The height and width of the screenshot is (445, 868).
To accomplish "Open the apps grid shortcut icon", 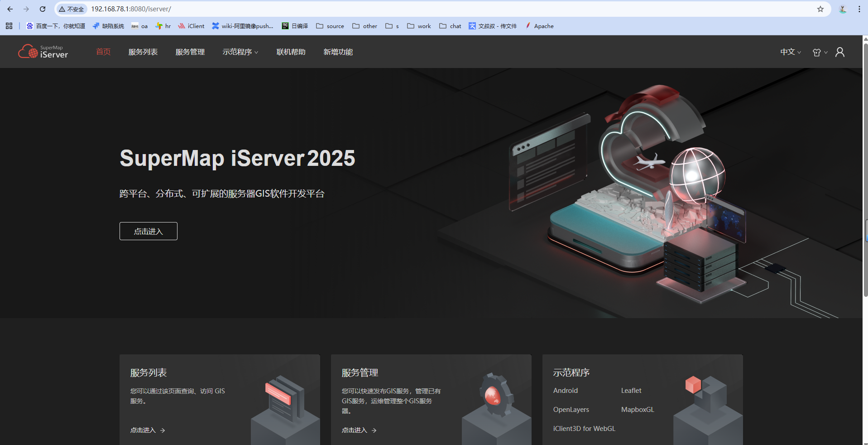I will click(x=9, y=26).
